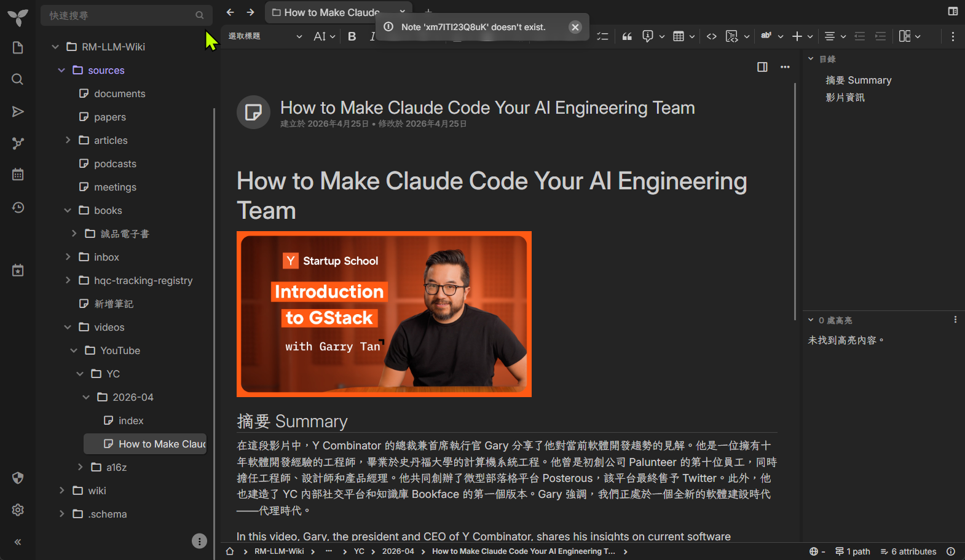The height and width of the screenshot is (560, 965).
Task: Open the heading style dropdown 選取標題
Action: coord(265,36)
